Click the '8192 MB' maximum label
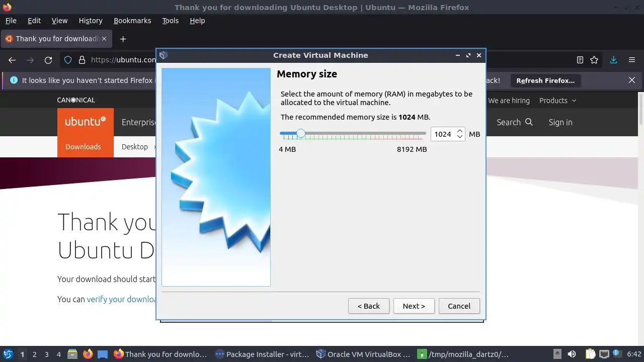 [x=412, y=149]
